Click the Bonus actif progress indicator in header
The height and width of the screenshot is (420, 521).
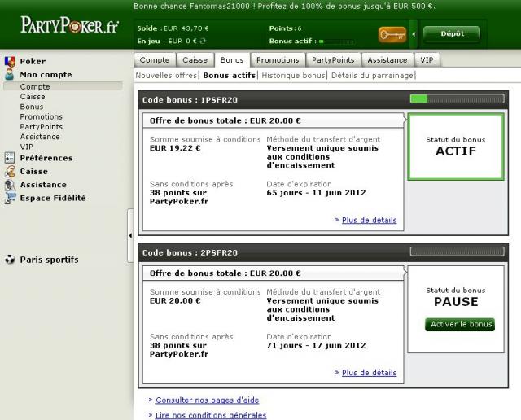[x=336, y=42]
